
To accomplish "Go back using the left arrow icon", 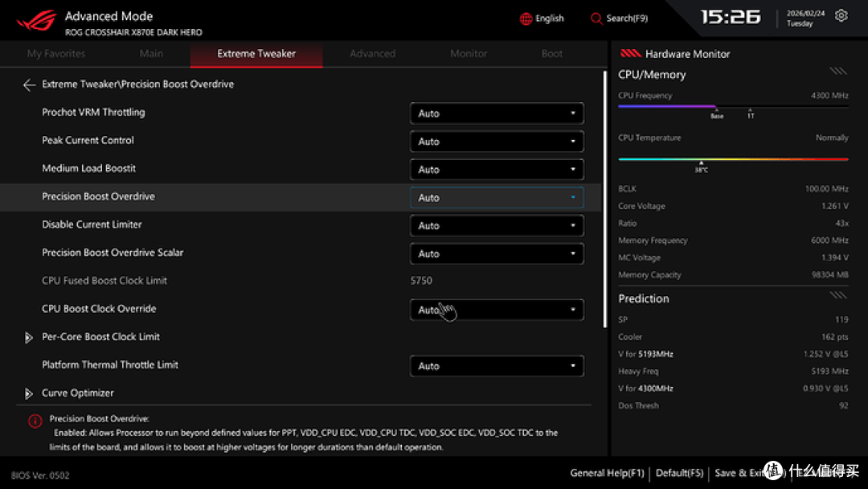I will (29, 84).
